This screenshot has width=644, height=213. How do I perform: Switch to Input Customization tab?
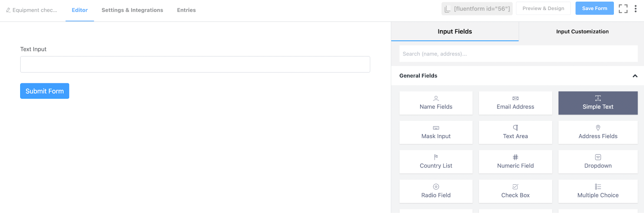click(x=582, y=31)
